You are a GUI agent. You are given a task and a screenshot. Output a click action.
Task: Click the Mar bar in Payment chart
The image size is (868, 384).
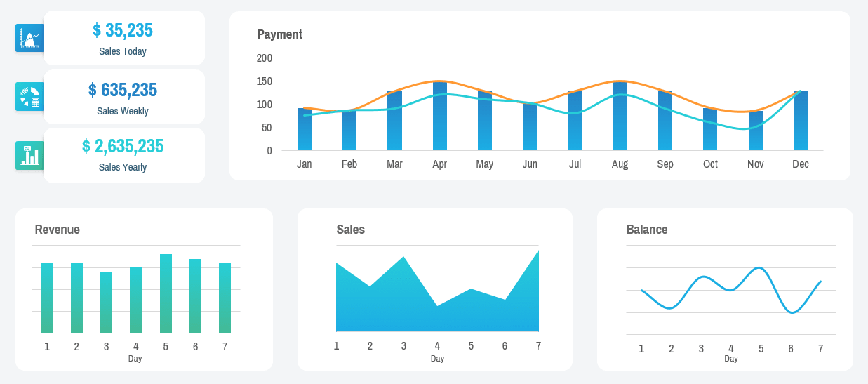[394, 121]
